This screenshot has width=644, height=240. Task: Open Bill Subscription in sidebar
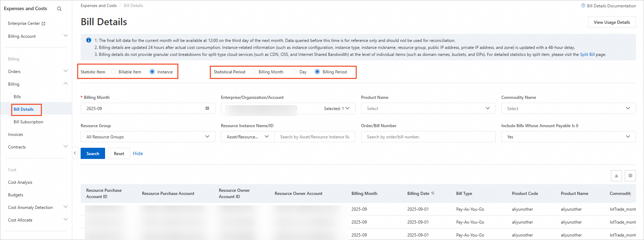coord(28,122)
